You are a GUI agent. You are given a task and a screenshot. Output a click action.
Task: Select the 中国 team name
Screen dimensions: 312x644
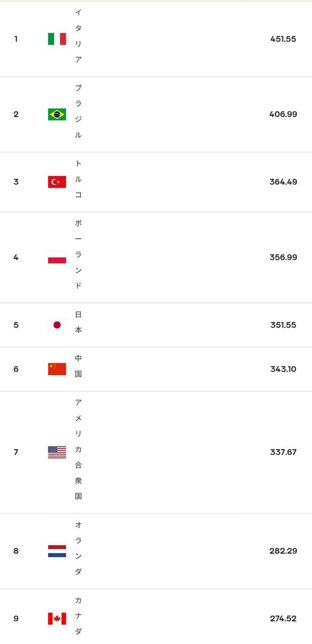78,366
